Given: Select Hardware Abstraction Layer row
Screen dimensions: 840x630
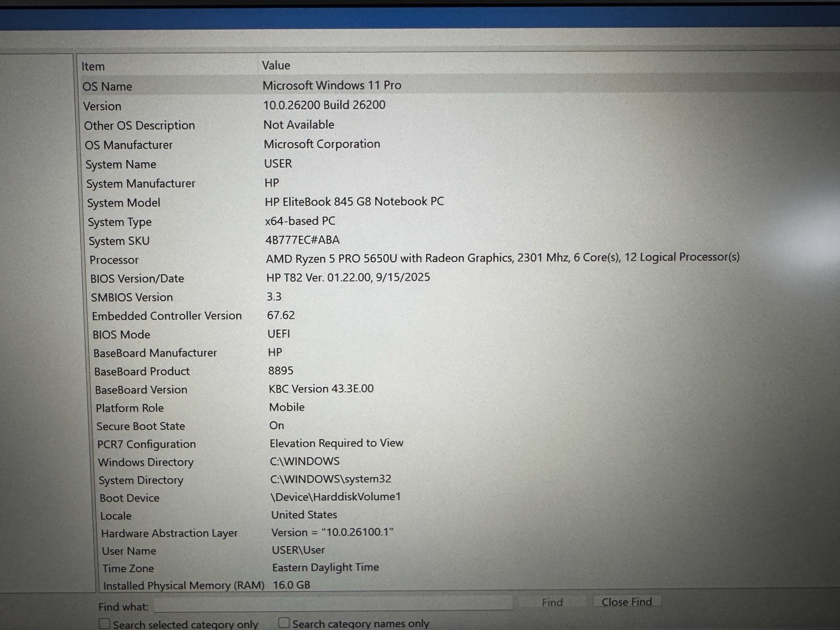Looking at the screenshot, I should [170, 533].
